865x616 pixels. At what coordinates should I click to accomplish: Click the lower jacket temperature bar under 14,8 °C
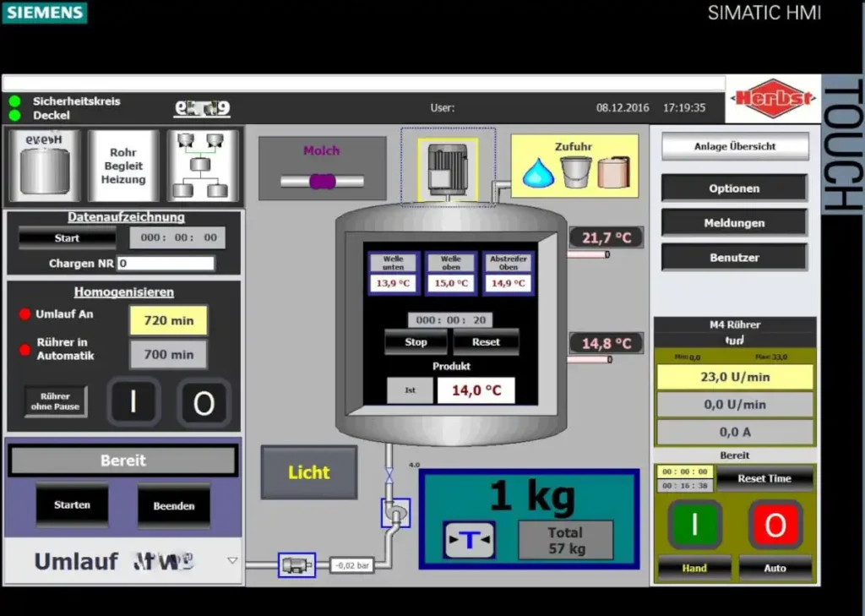pyautogui.click(x=590, y=359)
